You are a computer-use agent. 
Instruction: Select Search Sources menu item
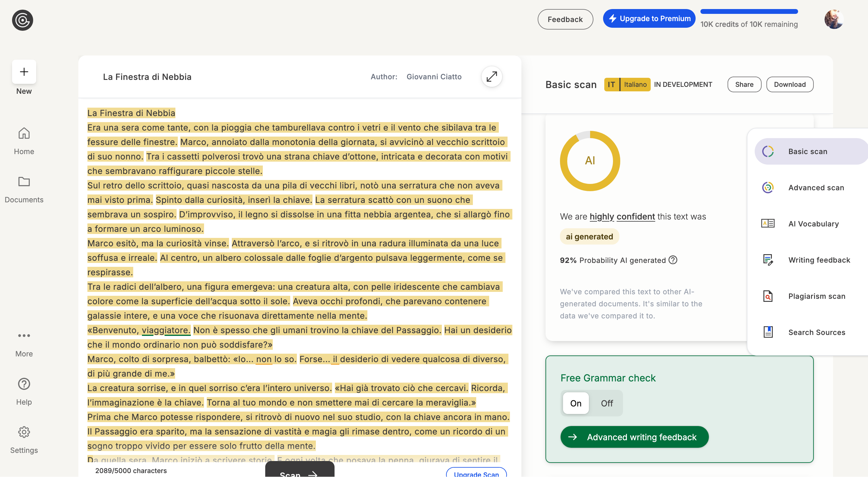pos(811,332)
